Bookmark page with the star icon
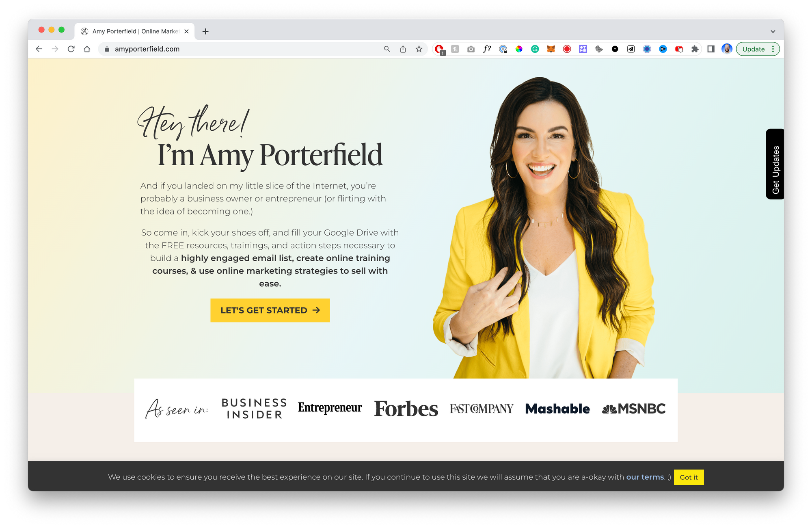 tap(419, 49)
